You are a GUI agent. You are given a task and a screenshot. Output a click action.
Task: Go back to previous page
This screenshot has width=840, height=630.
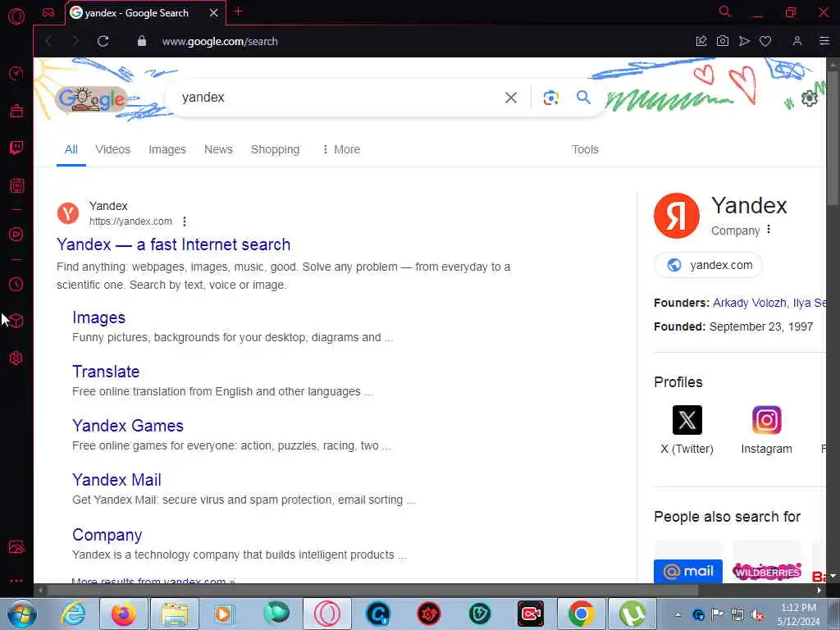click(x=48, y=41)
